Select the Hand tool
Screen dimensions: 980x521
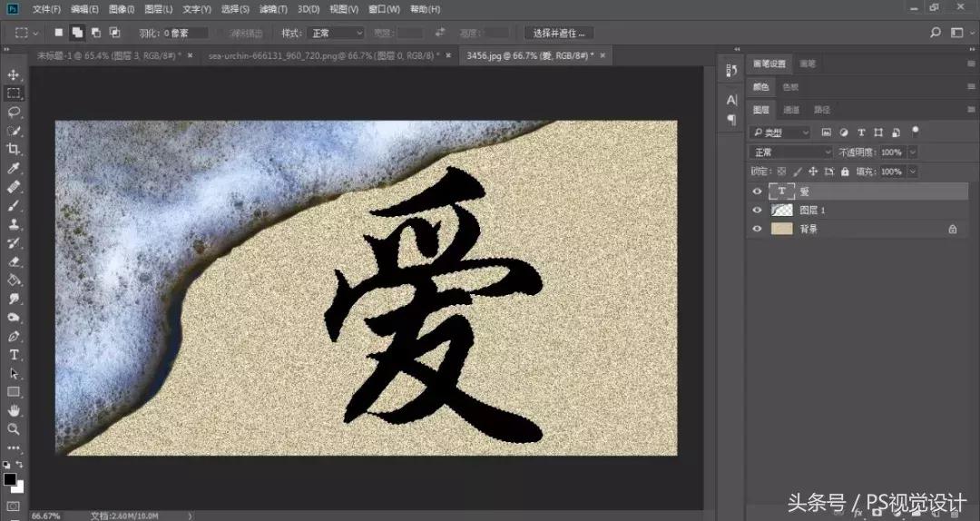coord(14,410)
